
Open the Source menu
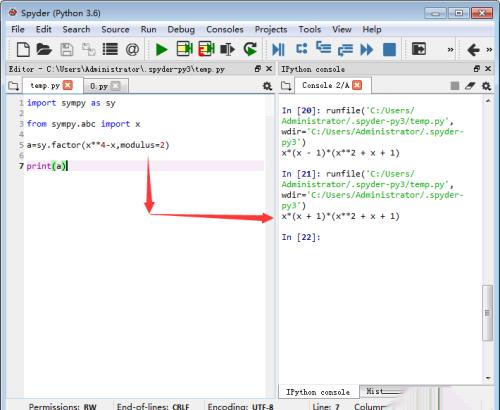pos(115,29)
